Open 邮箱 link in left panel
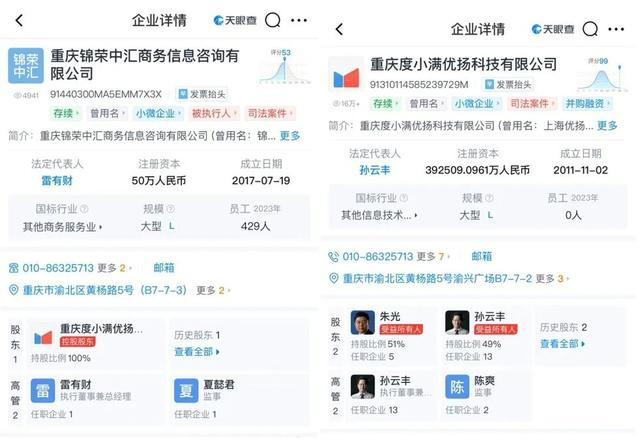The height and width of the screenshot is (443, 640). pyautogui.click(x=164, y=268)
